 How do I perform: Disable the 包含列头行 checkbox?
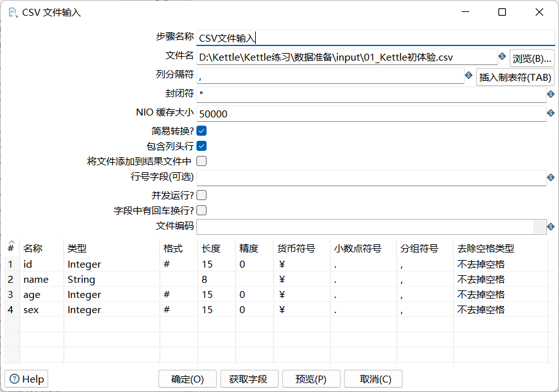[x=202, y=146]
